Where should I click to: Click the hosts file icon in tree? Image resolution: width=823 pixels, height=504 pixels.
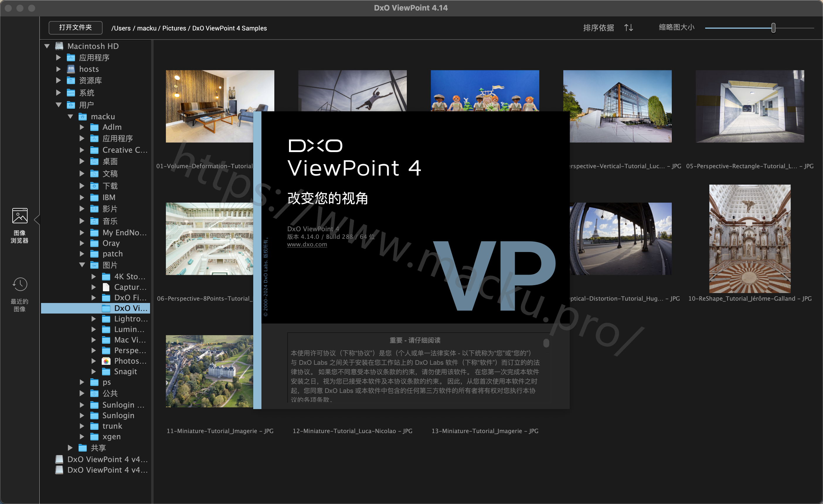[x=71, y=69]
